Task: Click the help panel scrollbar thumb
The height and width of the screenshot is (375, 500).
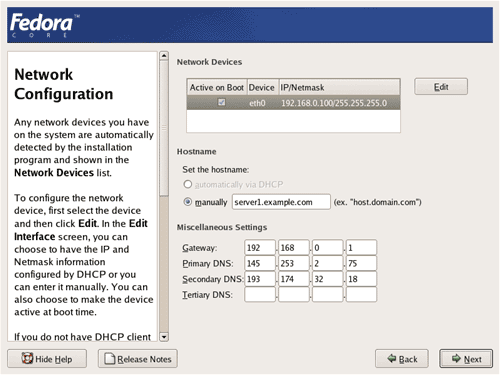Action: tap(164, 128)
